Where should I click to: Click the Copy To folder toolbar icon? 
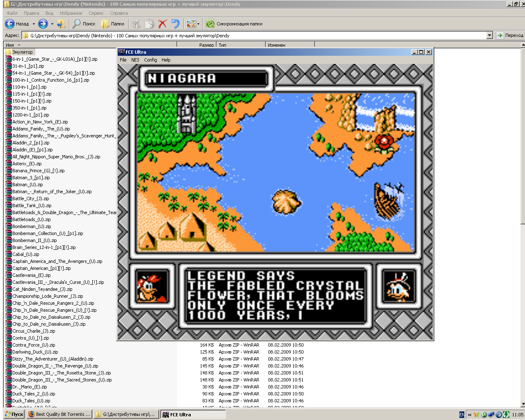point(149,24)
